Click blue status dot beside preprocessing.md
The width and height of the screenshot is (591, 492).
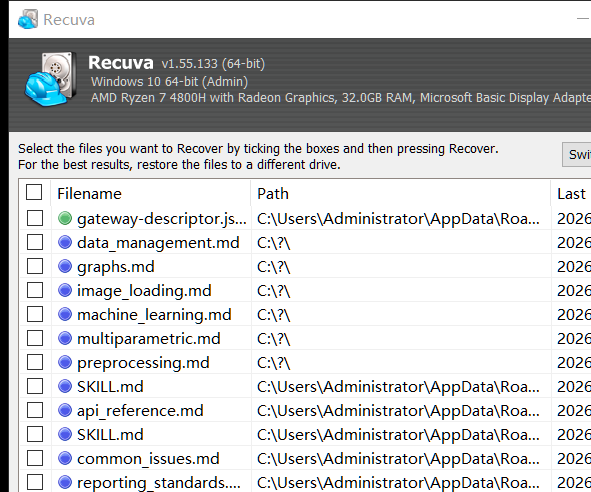point(65,362)
